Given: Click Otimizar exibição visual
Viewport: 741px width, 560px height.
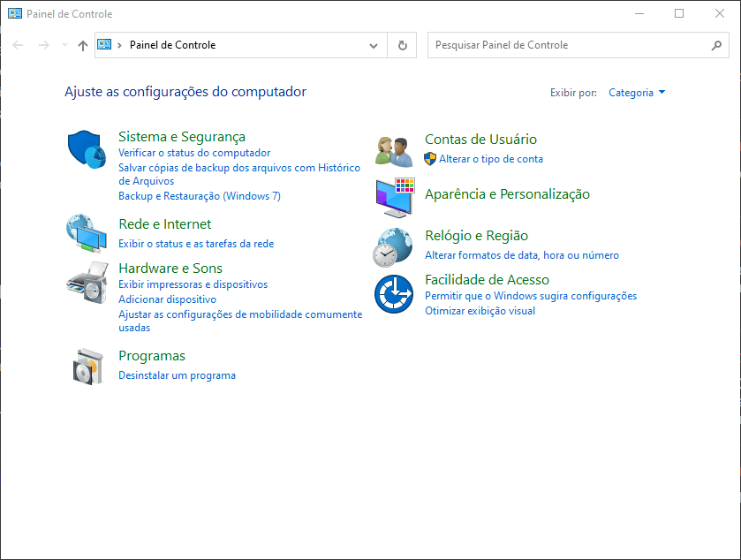Looking at the screenshot, I should pyautogui.click(x=480, y=311).
